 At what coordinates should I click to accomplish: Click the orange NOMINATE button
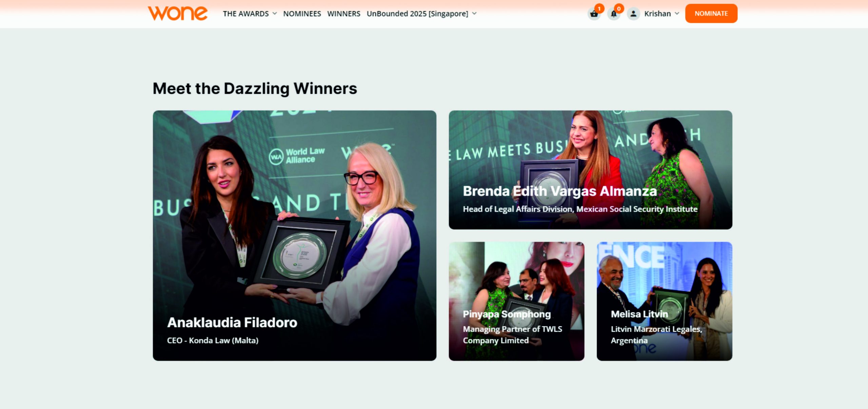pos(711,14)
